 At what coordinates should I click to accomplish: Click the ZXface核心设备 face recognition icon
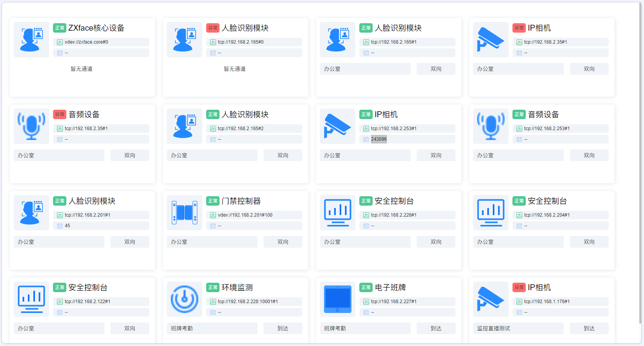[x=31, y=40]
